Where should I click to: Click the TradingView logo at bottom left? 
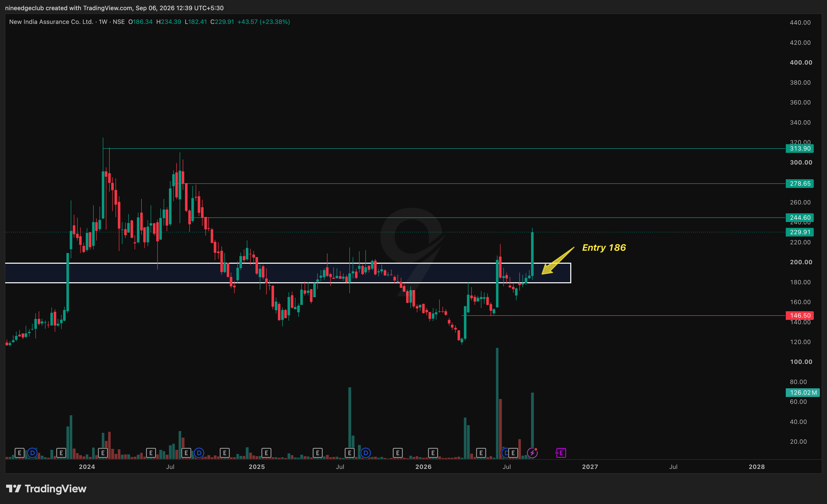pos(46,488)
